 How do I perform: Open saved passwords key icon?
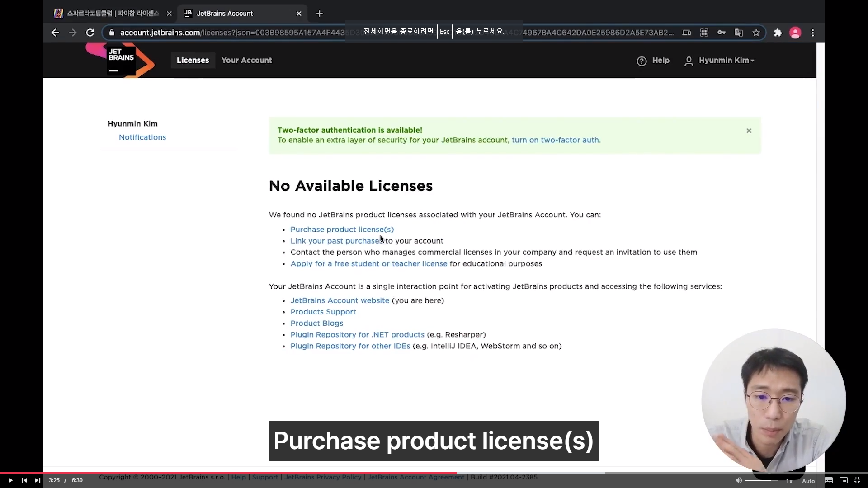[x=722, y=33]
